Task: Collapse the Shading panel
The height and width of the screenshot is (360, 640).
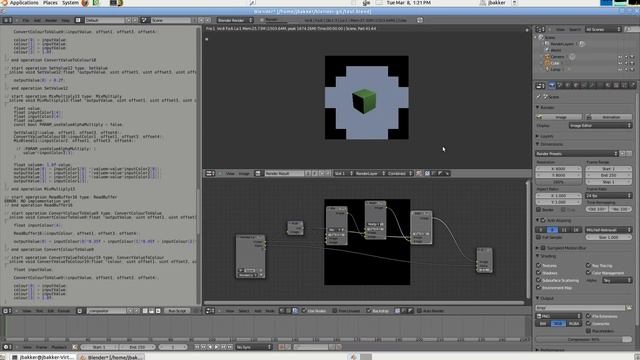Action: click(x=538, y=256)
